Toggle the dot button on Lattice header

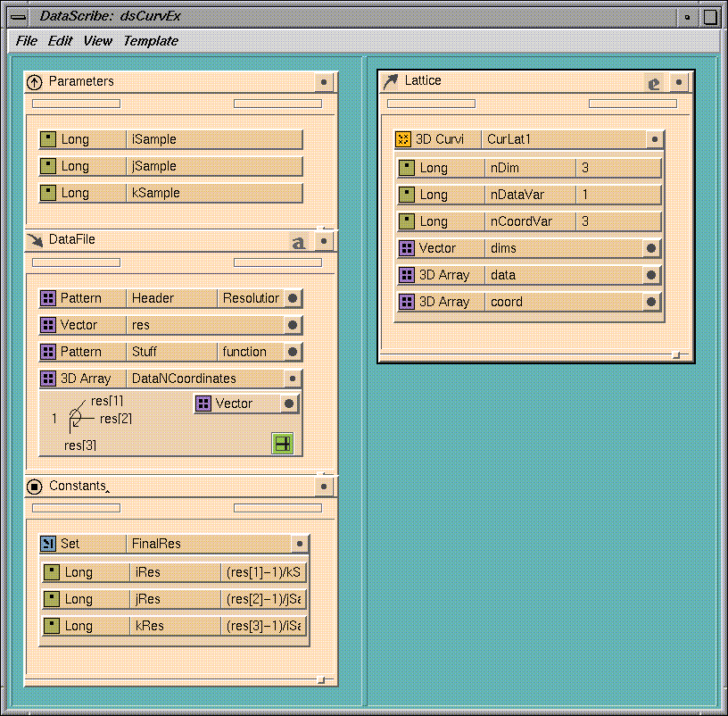(x=679, y=82)
